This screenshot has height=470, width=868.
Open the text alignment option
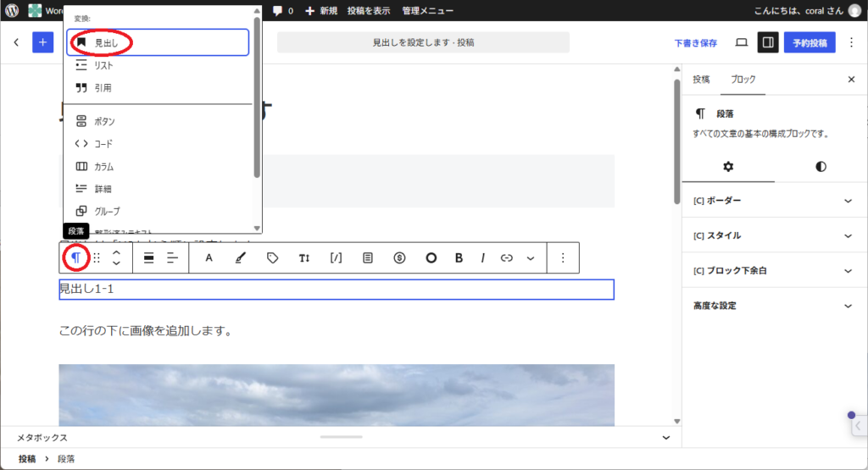pos(172,257)
